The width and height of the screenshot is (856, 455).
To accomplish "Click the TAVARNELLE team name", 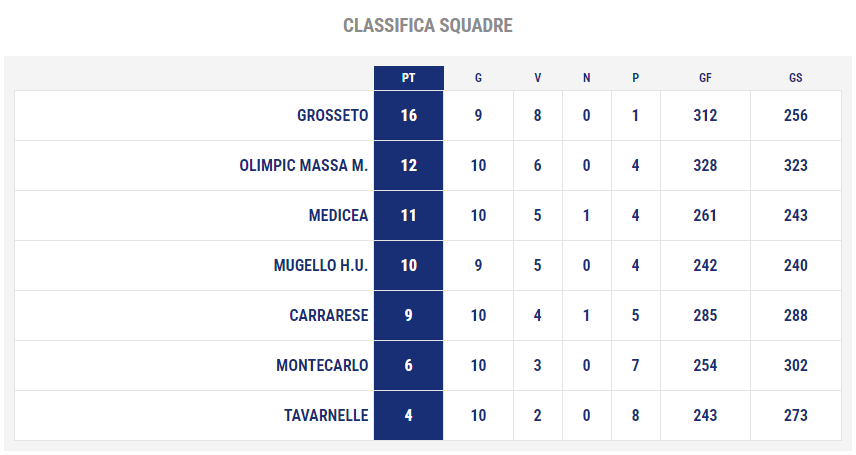I will tap(326, 416).
